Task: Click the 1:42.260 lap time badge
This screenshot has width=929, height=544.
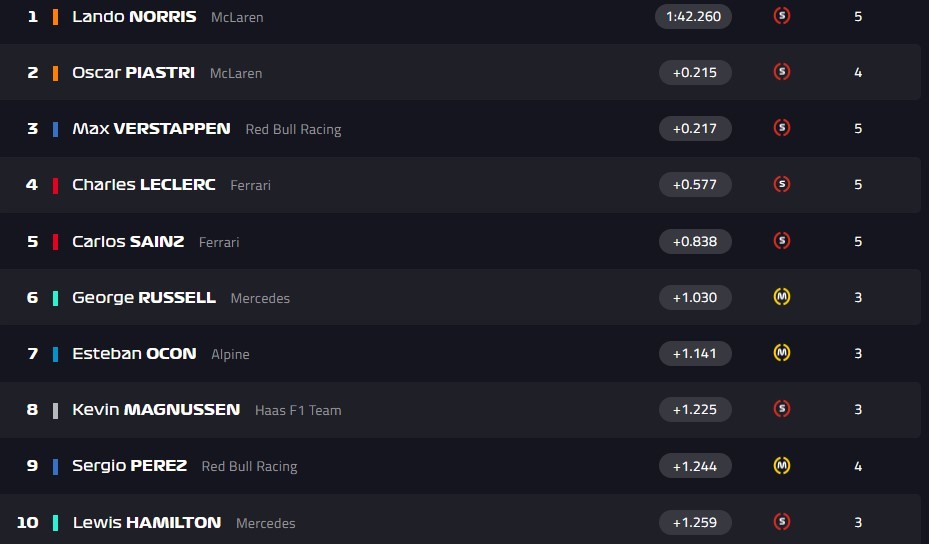Action: click(694, 16)
